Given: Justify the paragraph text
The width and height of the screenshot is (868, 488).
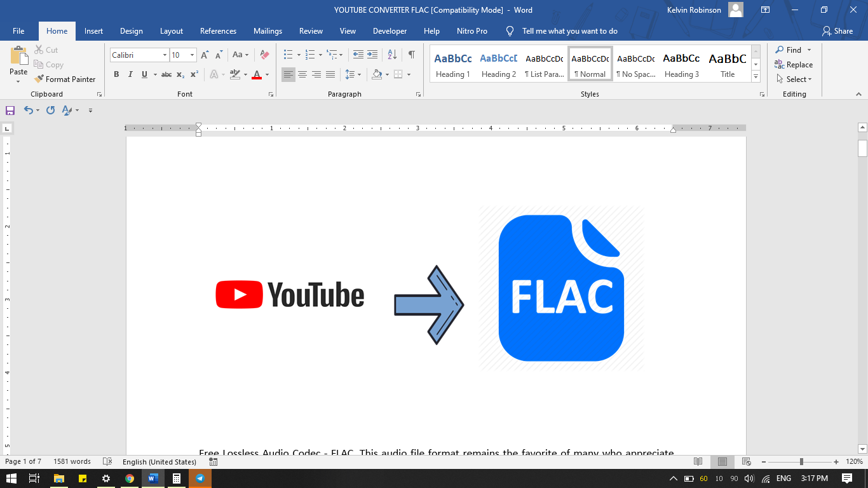Looking at the screenshot, I should pos(330,74).
